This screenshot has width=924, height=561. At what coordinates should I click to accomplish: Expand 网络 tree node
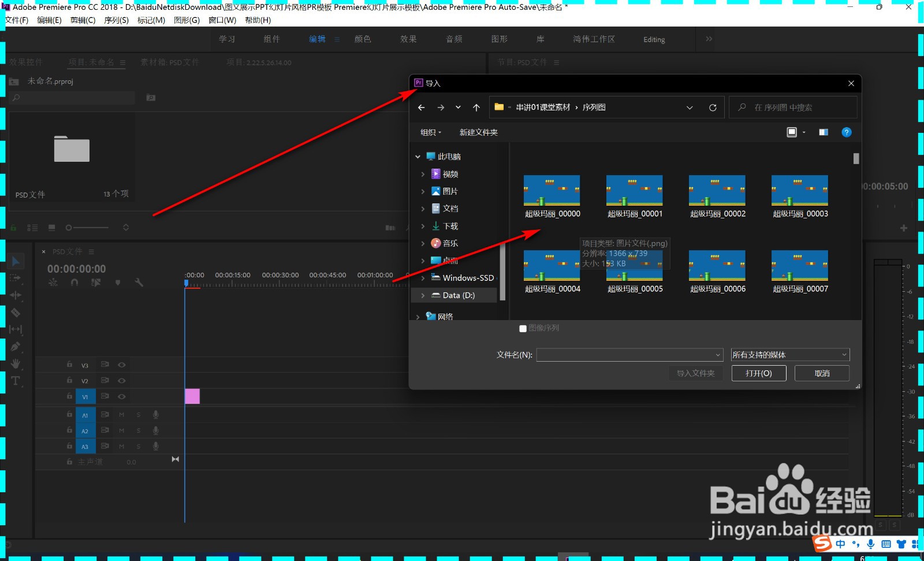(x=418, y=317)
